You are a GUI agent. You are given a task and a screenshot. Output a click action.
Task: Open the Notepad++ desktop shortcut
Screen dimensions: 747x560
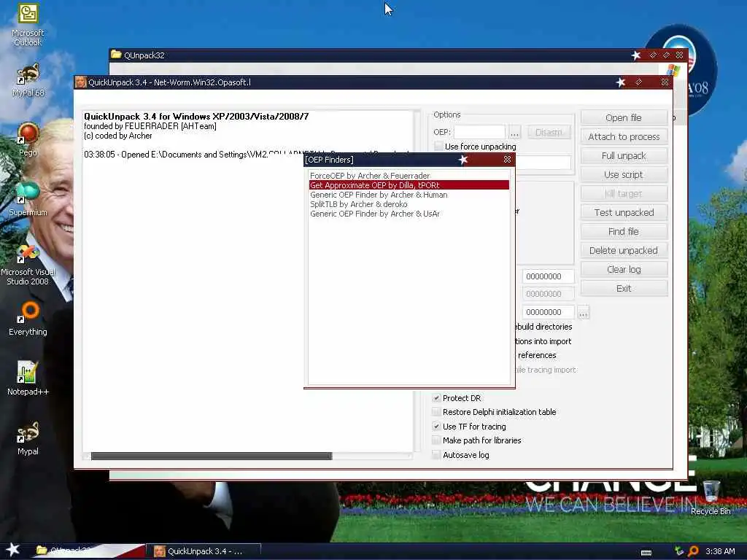(x=28, y=378)
